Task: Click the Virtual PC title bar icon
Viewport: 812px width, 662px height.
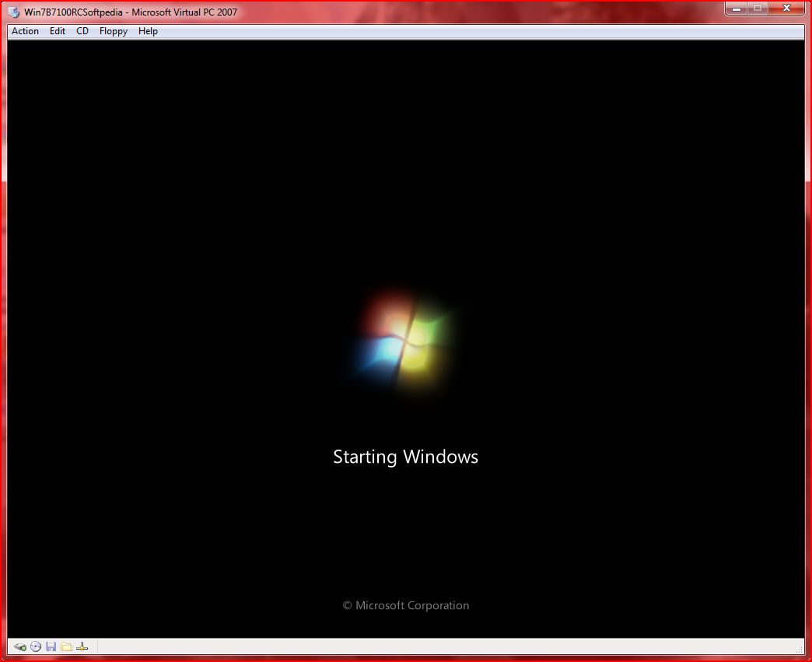Action: coord(14,12)
